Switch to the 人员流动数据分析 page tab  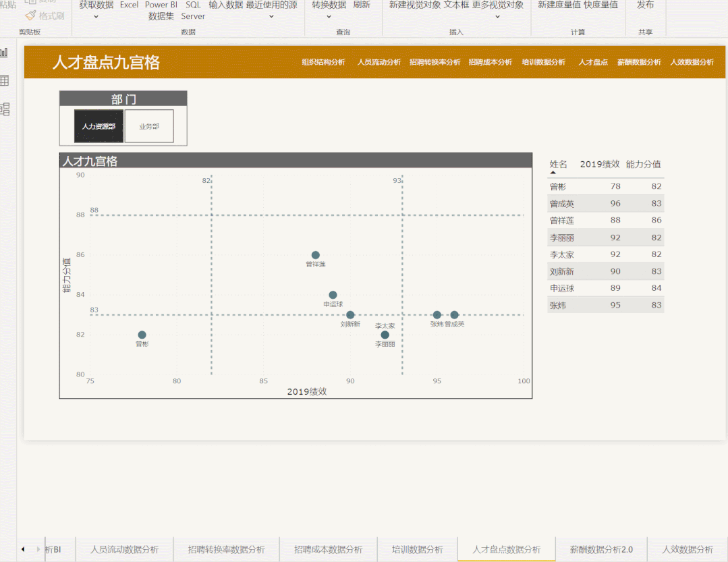coord(124,549)
